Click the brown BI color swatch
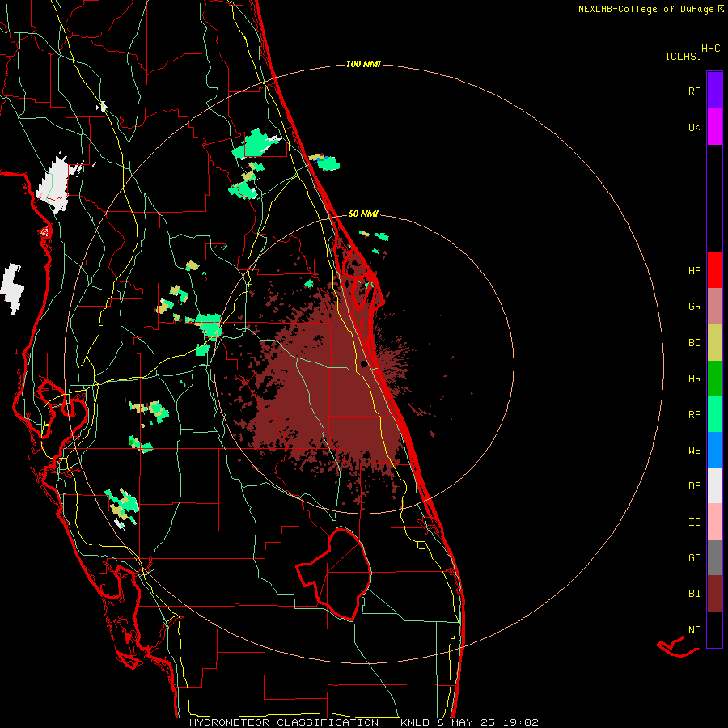This screenshot has width=728, height=728. [x=714, y=594]
